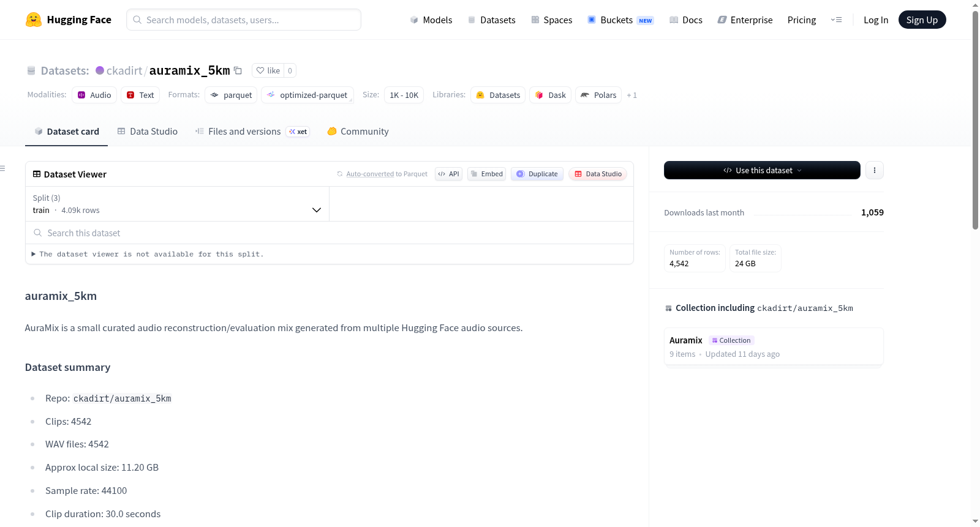The height and width of the screenshot is (527, 980).
Task: Expand the Split train dropdown
Action: click(177, 204)
